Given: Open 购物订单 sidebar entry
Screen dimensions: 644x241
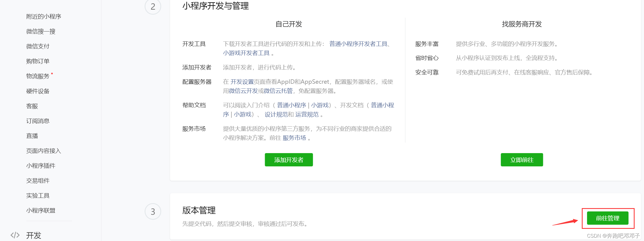Looking at the screenshot, I should [38, 61].
